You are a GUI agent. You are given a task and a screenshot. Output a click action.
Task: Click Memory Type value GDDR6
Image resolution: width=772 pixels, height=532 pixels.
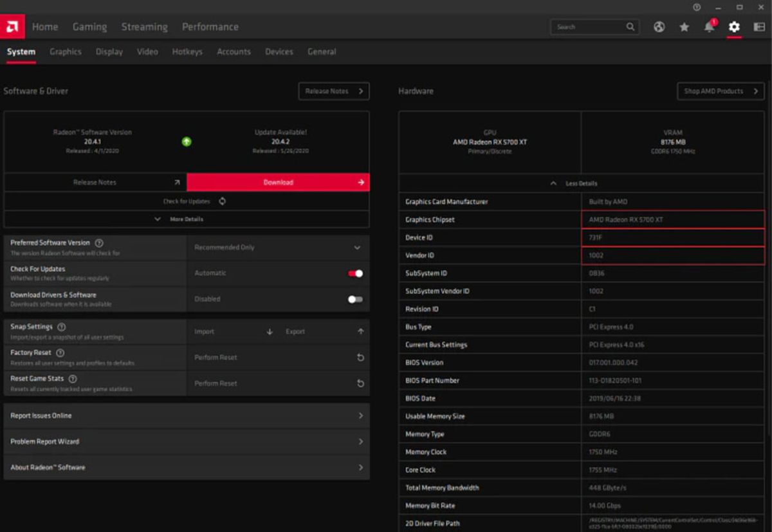point(600,434)
